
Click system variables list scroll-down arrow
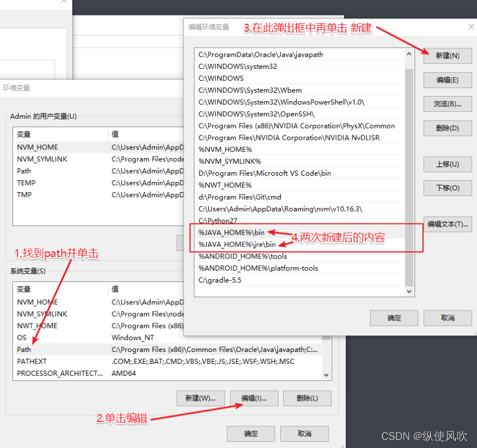click(326, 375)
